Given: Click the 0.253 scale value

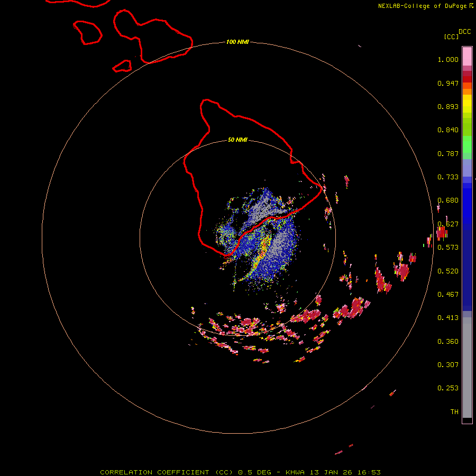Looking at the screenshot, I should click(x=448, y=388).
